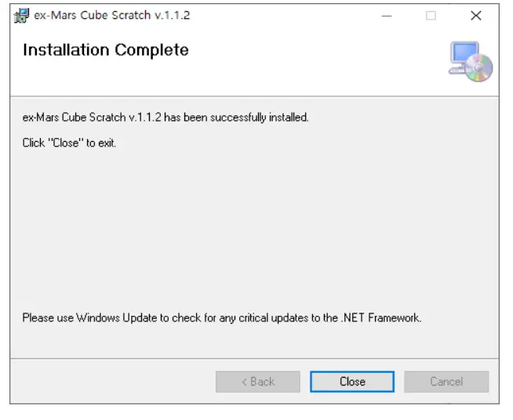Click the 'Click "Close" to exit' line
This screenshot has width=513, height=420.
click(69, 143)
